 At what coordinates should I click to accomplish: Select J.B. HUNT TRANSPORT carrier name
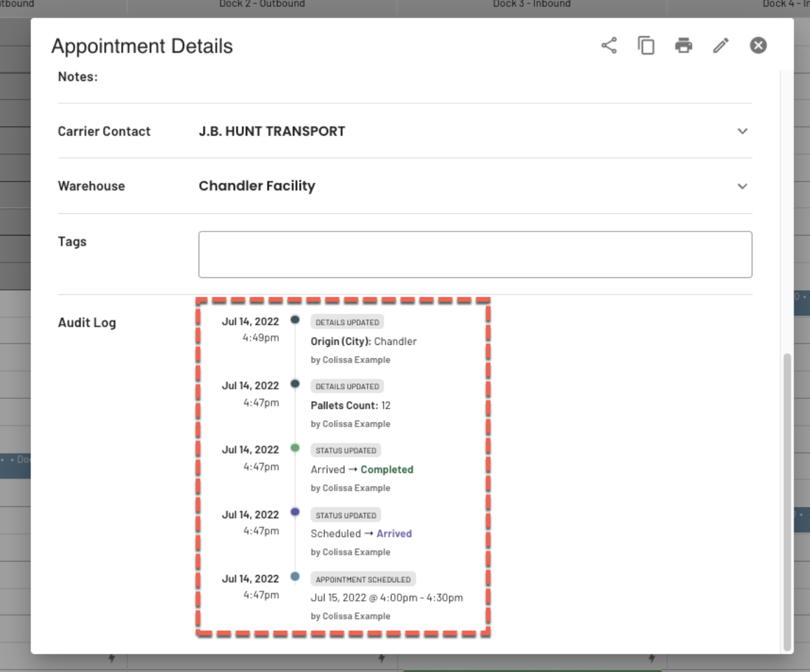click(272, 131)
